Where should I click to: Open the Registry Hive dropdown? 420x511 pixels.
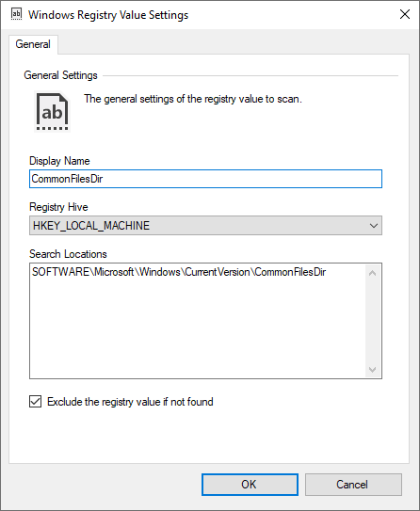click(x=205, y=225)
